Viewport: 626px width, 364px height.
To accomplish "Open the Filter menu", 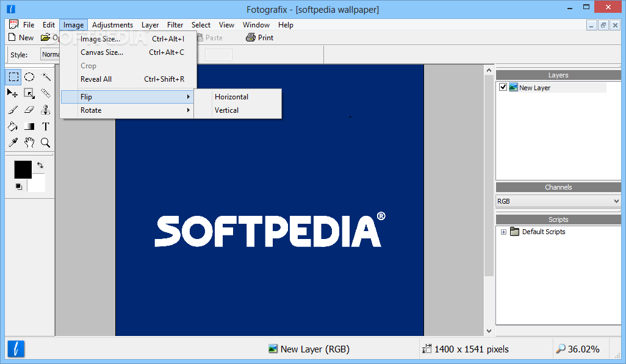I will (175, 25).
